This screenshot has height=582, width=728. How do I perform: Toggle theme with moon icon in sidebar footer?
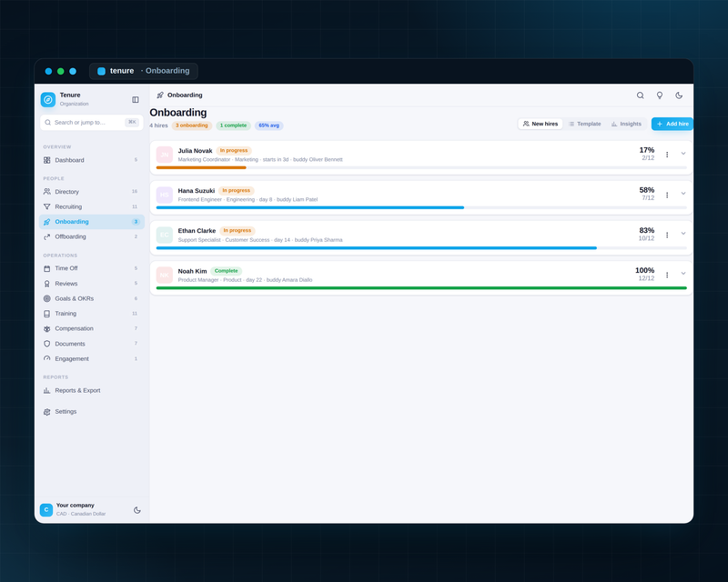[x=137, y=510]
